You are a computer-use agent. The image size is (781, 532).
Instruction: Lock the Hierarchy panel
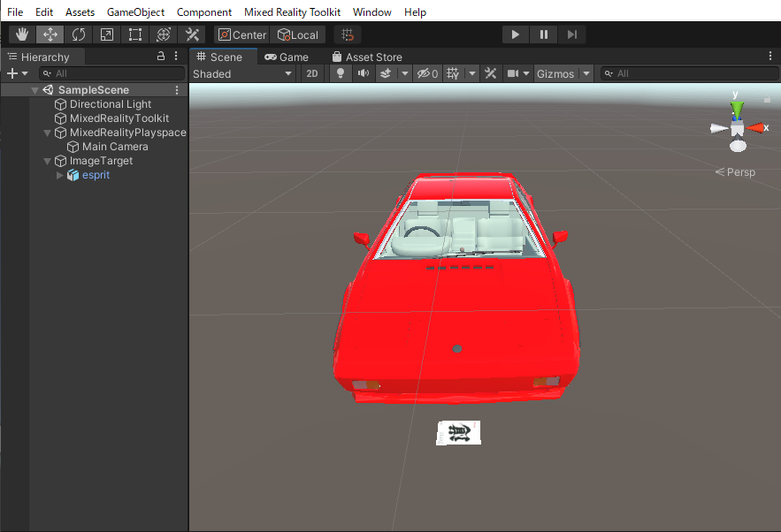(x=161, y=56)
